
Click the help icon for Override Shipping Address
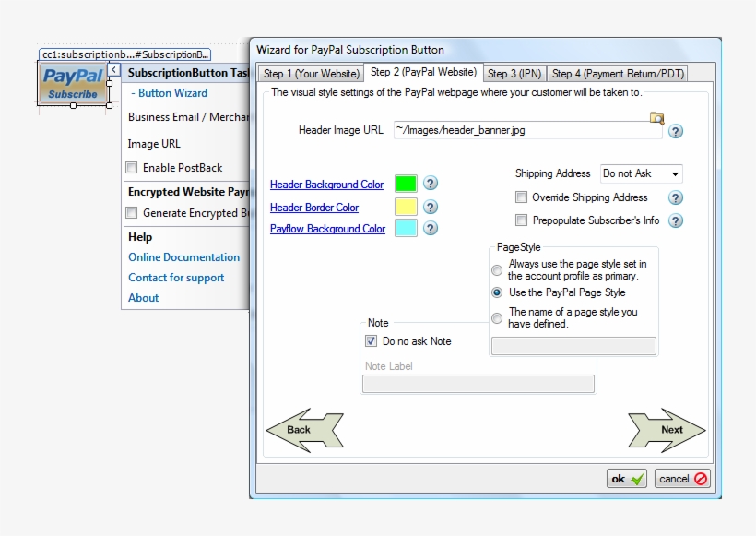[x=676, y=197]
